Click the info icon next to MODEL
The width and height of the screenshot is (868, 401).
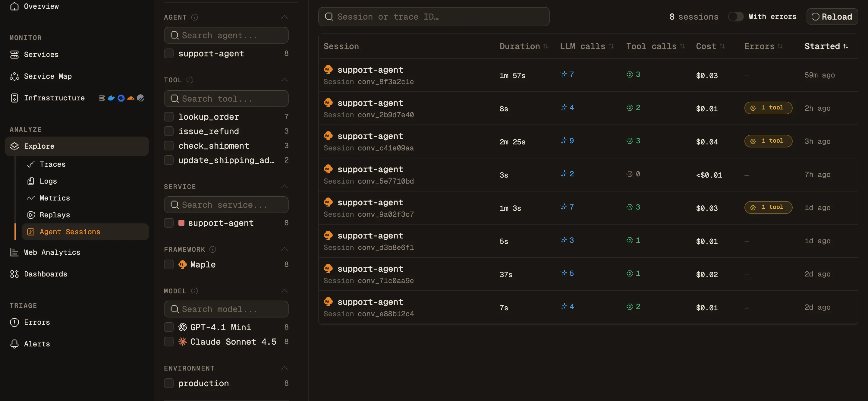(195, 291)
